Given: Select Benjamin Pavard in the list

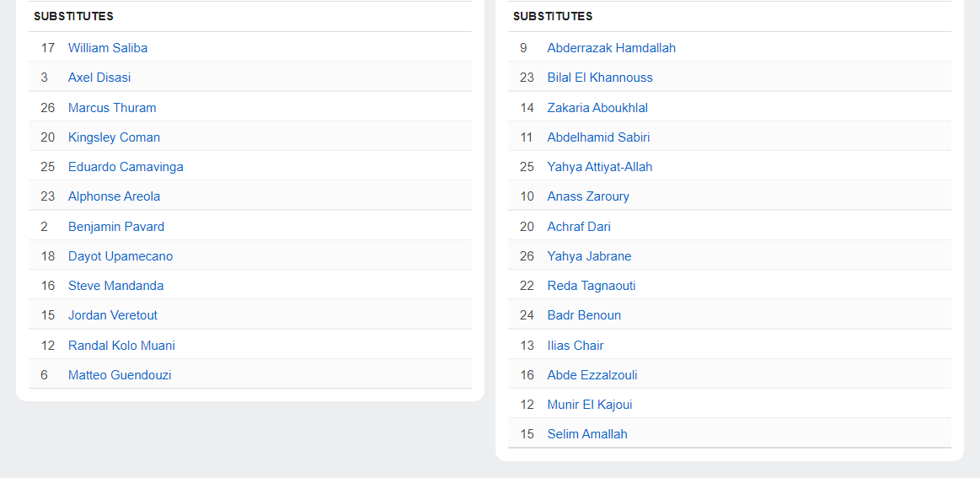Looking at the screenshot, I should (x=116, y=227).
